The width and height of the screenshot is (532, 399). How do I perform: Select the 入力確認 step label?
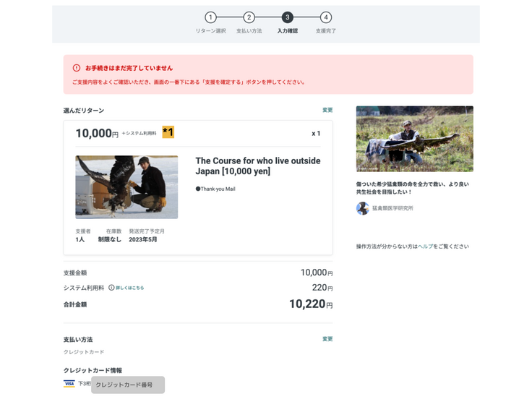click(287, 31)
